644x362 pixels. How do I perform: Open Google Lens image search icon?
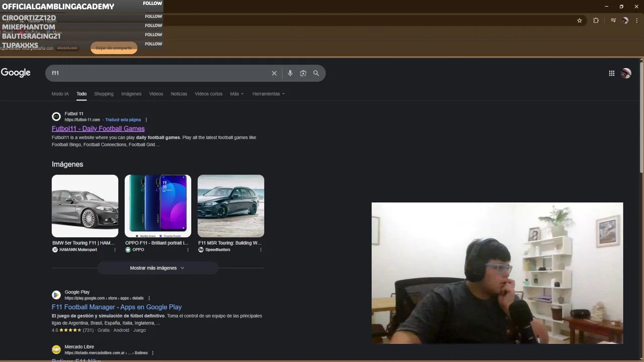(x=303, y=73)
